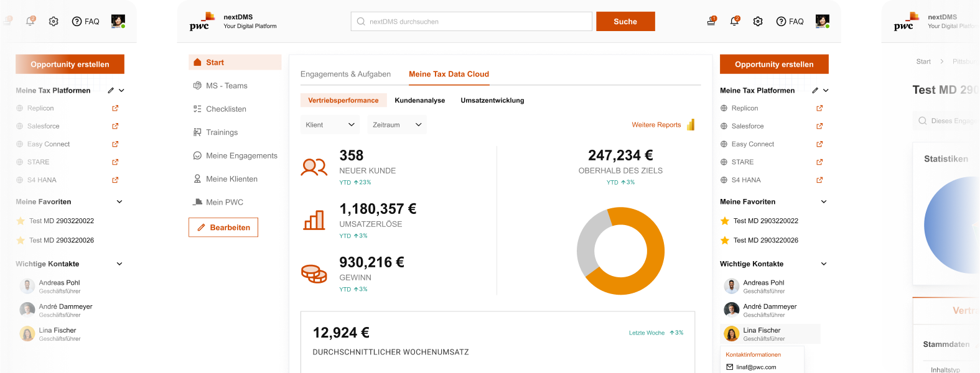Select the Vertriebsperformance sub-tab
The width and height of the screenshot is (980, 373).
(x=343, y=100)
